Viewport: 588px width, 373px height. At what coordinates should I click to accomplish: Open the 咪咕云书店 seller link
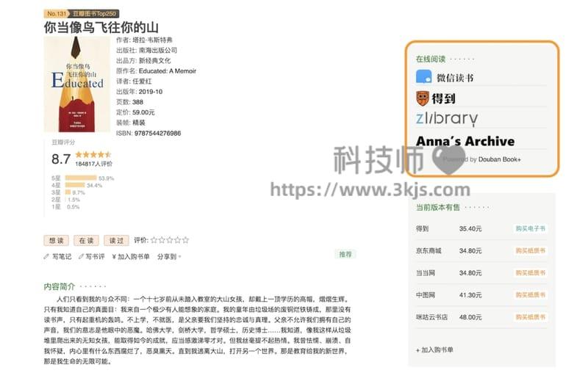[x=431, y=316]
